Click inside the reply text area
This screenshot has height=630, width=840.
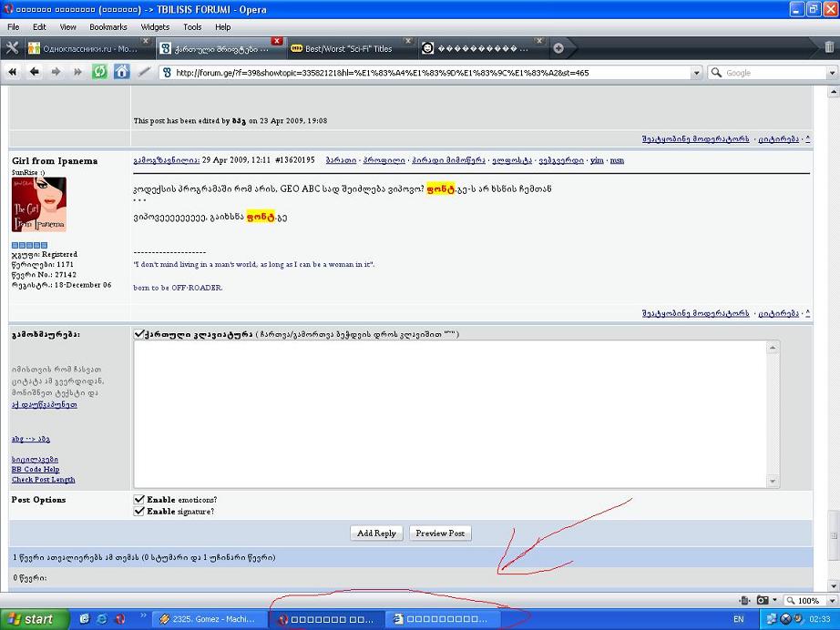coord(450,413)
